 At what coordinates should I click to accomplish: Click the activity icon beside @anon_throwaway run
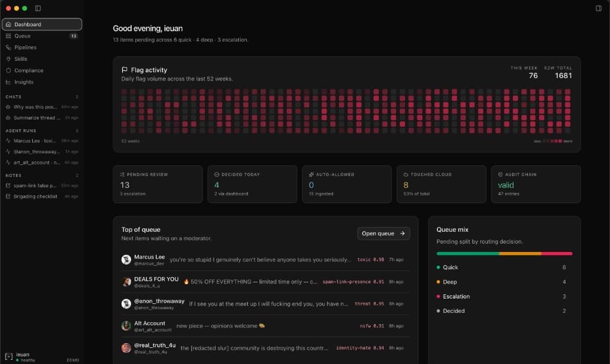(x=8, y=152)
